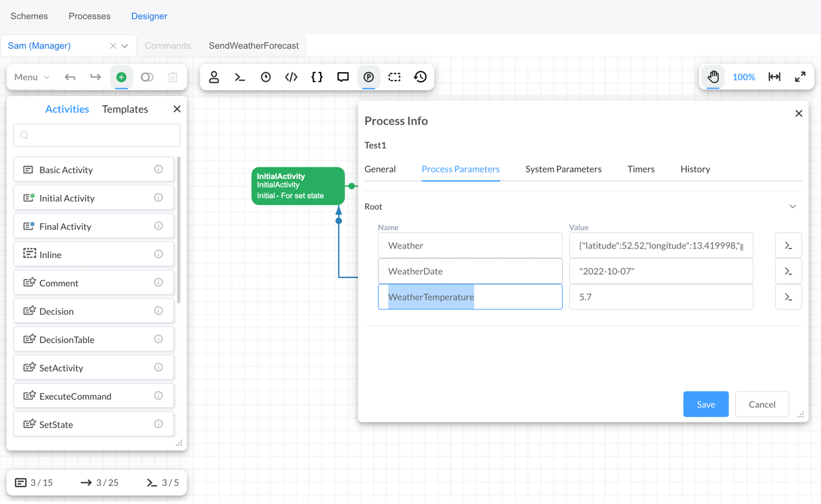Screen dimensions: 821x504
Task: Collapse the Root section chevron
Action: 793,207
